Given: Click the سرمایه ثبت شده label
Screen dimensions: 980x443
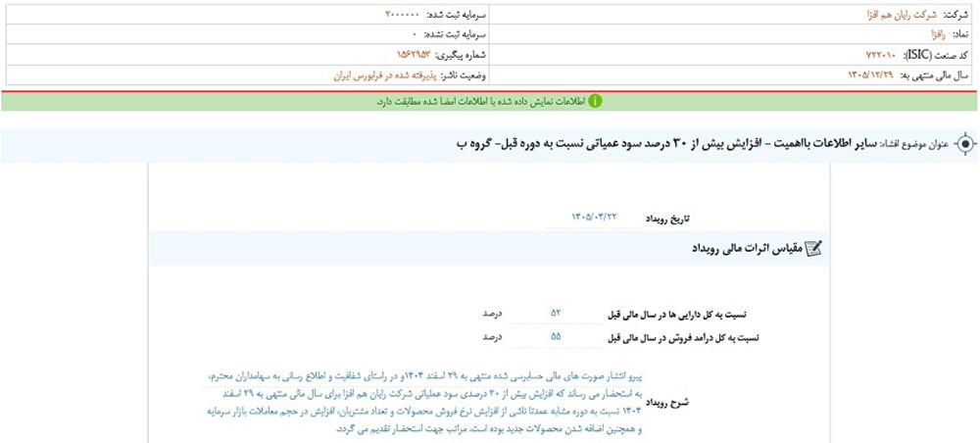Looking at the screenshot, I should point(455,14).
